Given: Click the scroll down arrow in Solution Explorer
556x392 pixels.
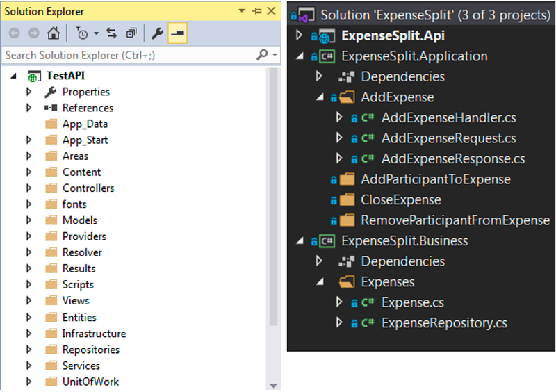Looking at the screenshot, I should (x=273, y=385).
